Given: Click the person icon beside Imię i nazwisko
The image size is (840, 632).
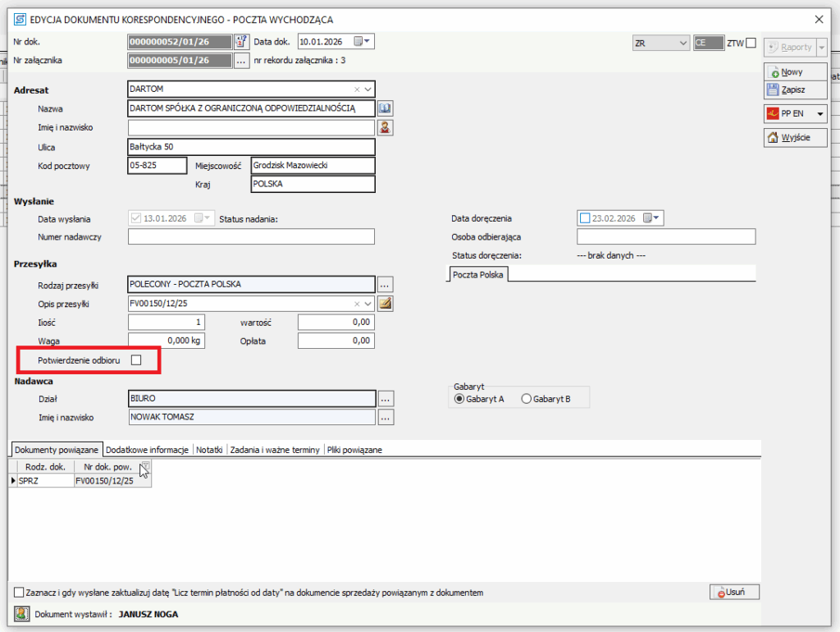Looking at the screenshot, I should pos(386,127).
